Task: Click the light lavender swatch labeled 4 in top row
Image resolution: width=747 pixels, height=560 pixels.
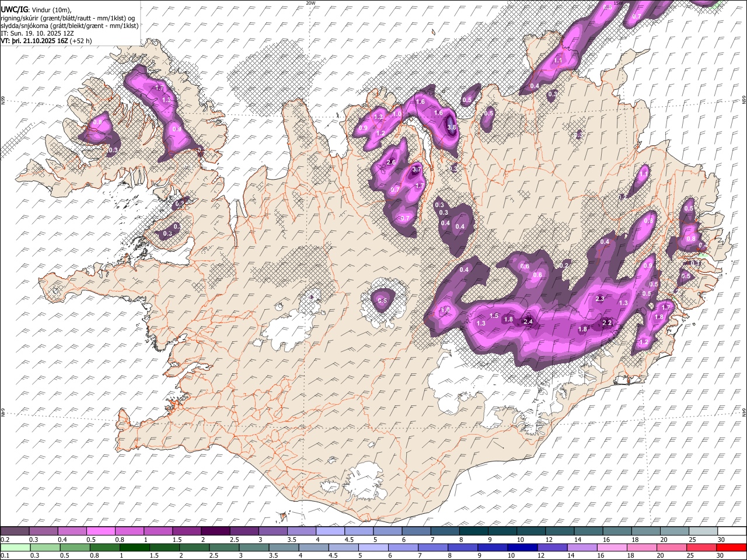Action: [x=330, y=531]
